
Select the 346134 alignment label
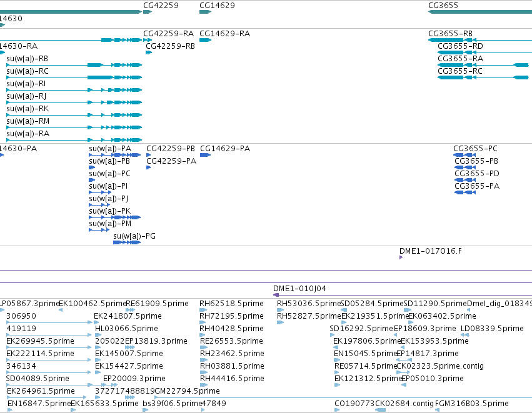coord(21,366)
